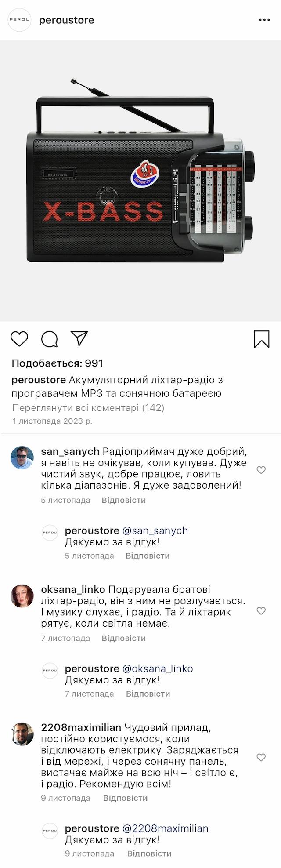Save post with the bookmark icon
Screen dimensions: 281x868
tap(262, 339)
